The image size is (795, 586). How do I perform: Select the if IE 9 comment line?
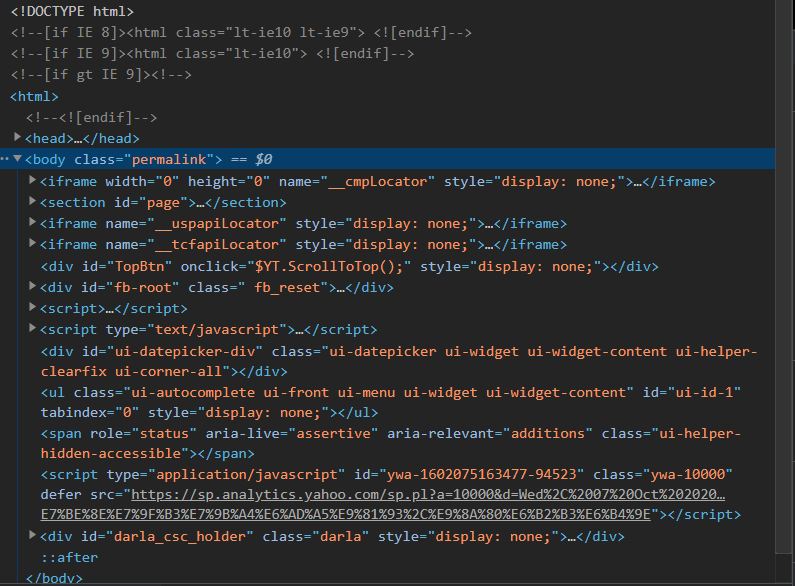(212, 54)
